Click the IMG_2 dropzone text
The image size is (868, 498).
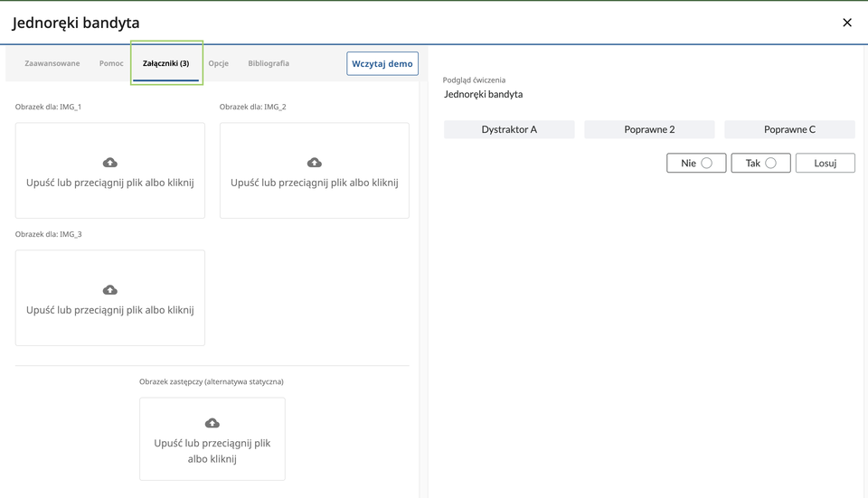pos(315,183)
